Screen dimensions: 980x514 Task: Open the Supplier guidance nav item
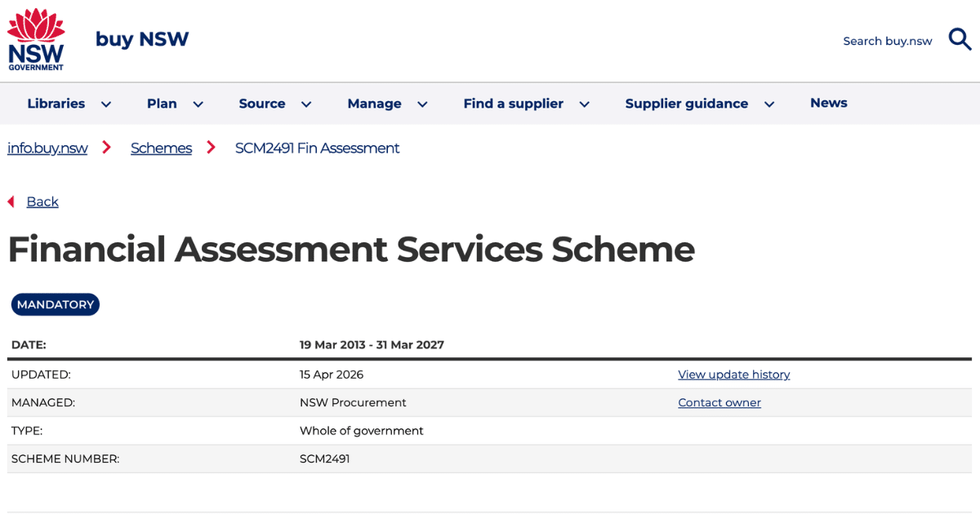687,104
